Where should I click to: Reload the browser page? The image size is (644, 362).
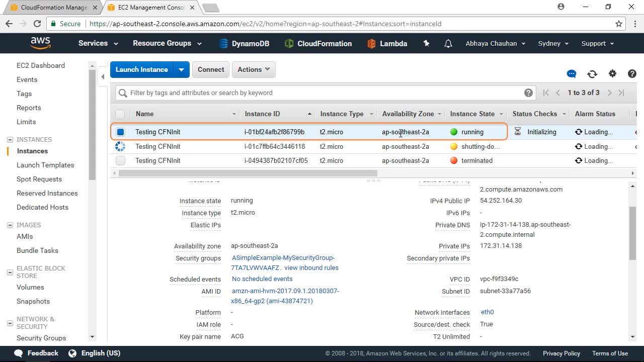tap(37, 24)
